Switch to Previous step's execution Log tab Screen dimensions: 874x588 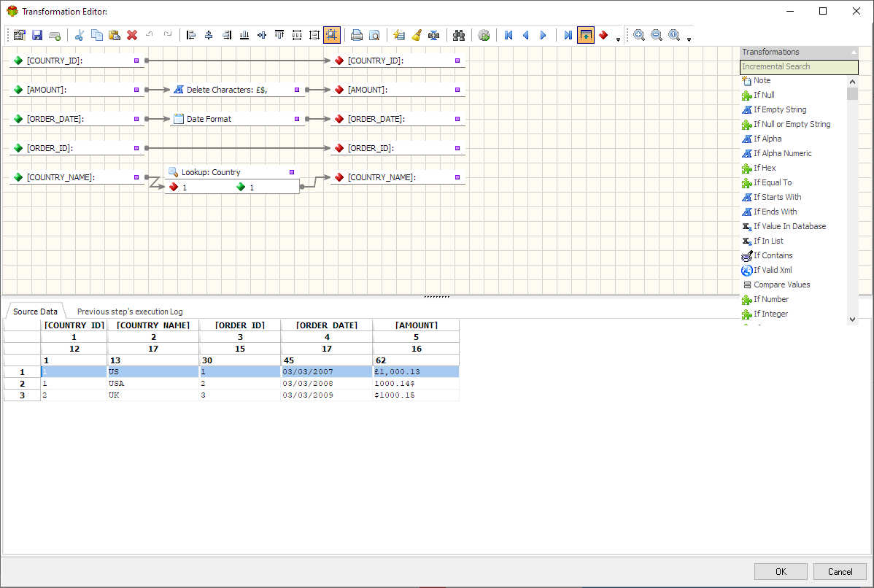pos(130,312)
